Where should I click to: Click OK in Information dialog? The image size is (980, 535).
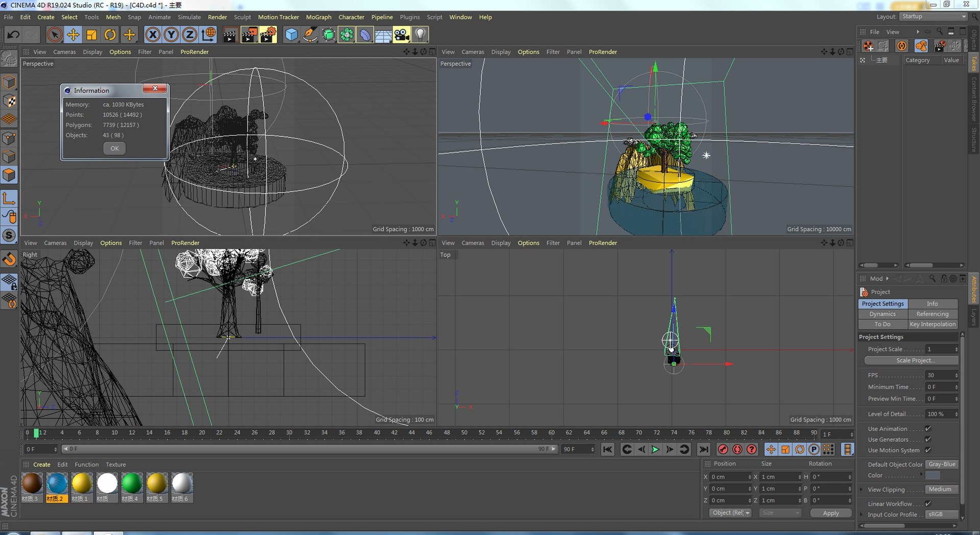point(114,149)
